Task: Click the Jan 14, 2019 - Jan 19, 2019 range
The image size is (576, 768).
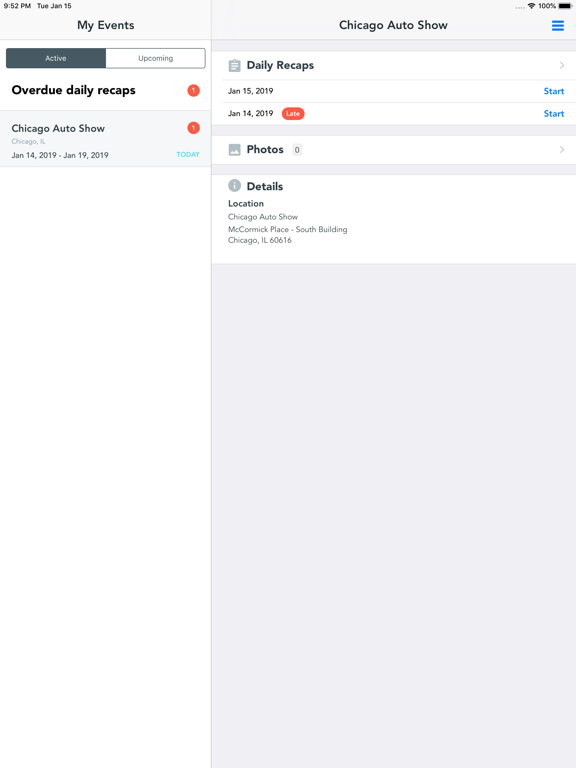Action: (60, 155)
